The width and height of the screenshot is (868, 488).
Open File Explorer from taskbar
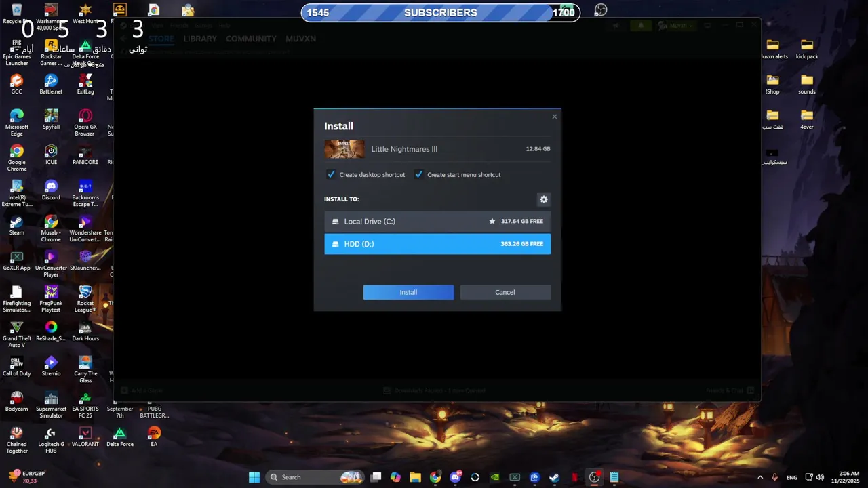pos(415,477)
